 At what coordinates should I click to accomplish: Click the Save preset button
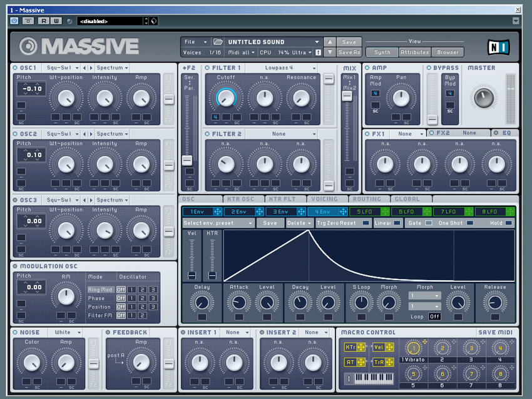(x=349, y=42)
